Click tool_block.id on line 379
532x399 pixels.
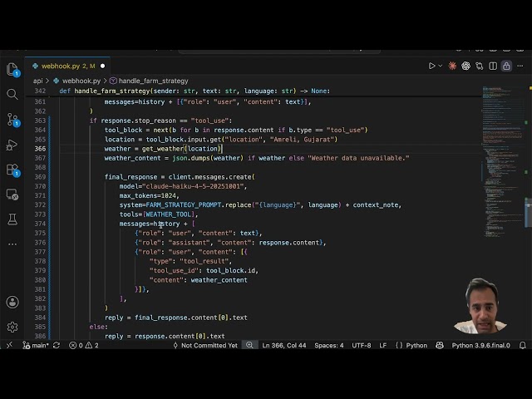point(231,270)
